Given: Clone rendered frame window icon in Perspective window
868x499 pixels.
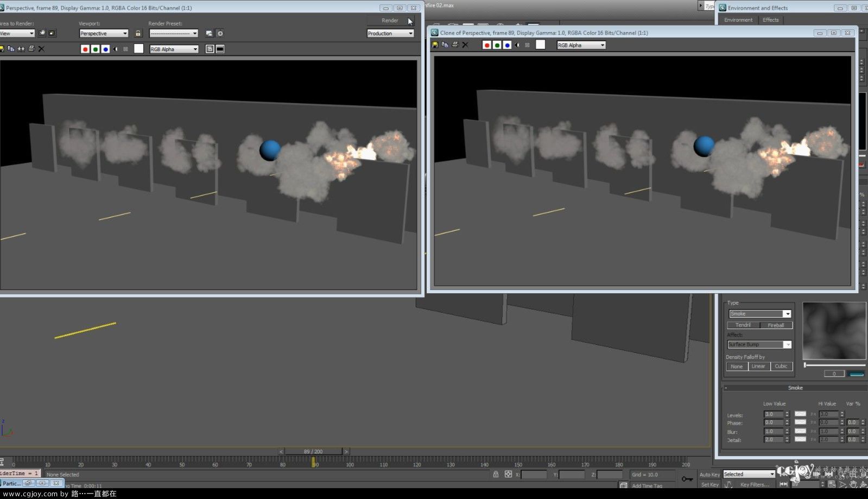Looking at the screenshot, I should pos(21,49).
